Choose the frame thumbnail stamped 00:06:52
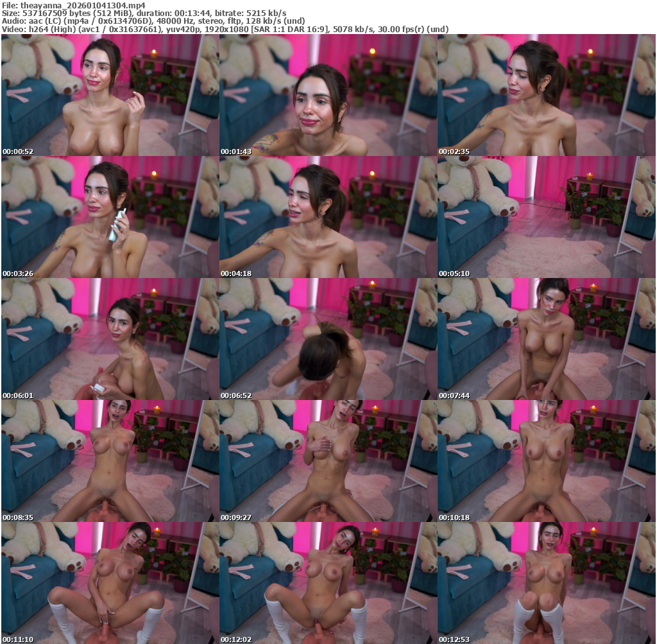Image resolution: width=657 pixels, height=644 pixels. click(328, 339)
